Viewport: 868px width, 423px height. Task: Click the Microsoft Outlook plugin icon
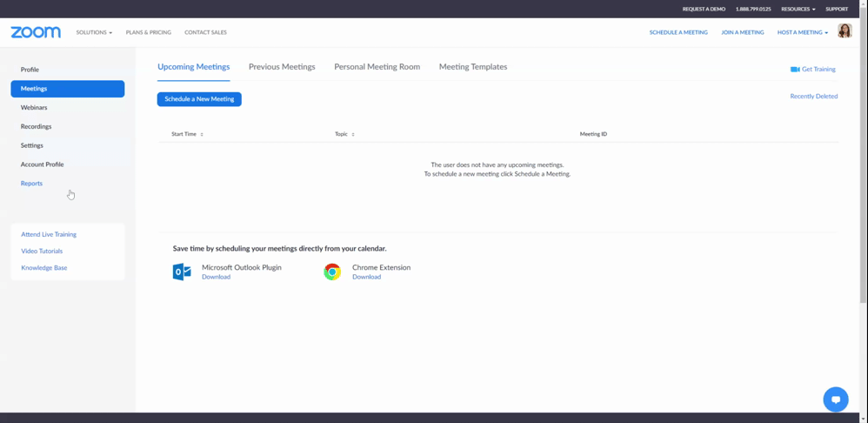[x=182, y=272]
